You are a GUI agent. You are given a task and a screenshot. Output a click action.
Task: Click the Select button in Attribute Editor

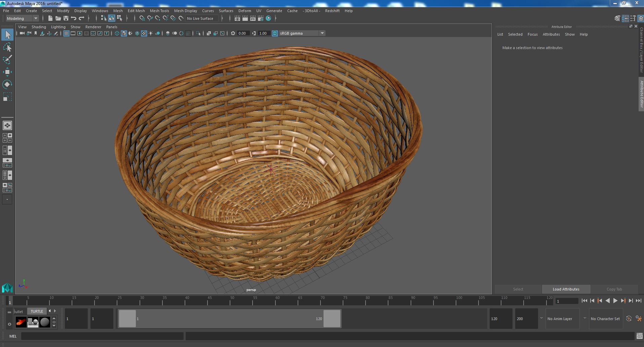518,289
